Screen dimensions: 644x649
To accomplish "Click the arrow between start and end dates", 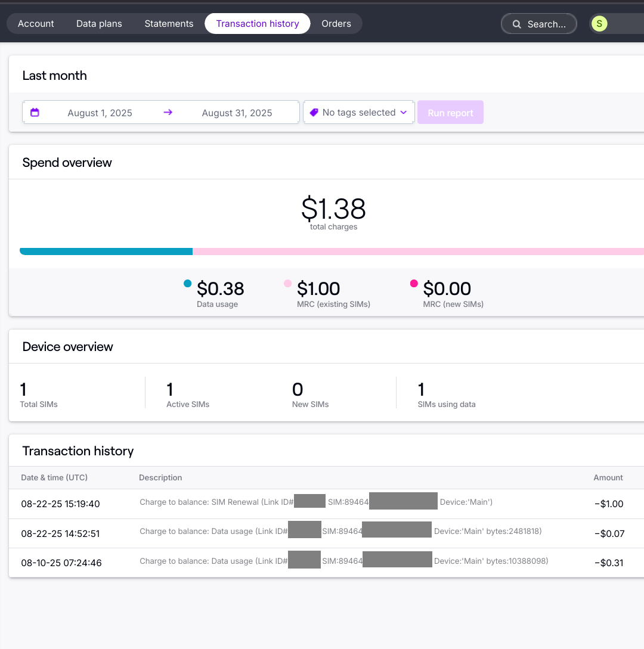I will coord(168,113).
